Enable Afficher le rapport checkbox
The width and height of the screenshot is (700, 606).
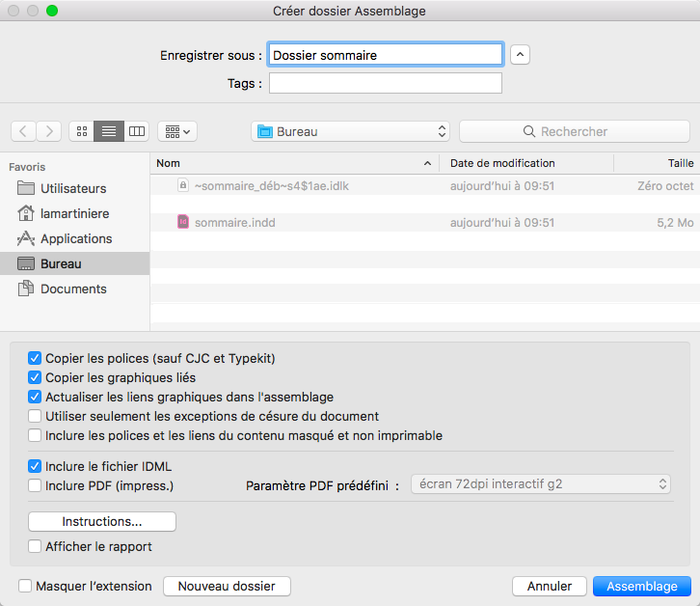pyautogui.click(x=36, y=546)
